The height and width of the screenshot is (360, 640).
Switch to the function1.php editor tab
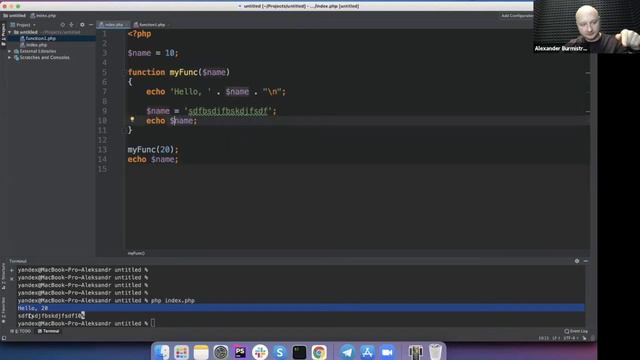150,25
